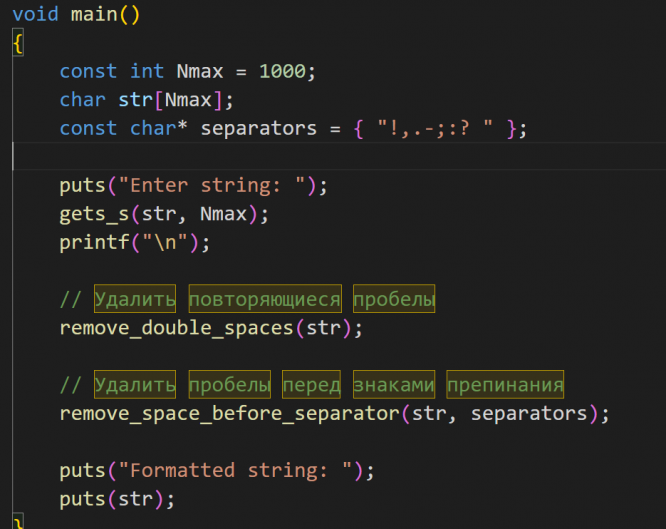Click 'separators' in const char* declaration
The width and height of the screenshot is (666, 529).
pyautogui.click(x=259, y=128)
